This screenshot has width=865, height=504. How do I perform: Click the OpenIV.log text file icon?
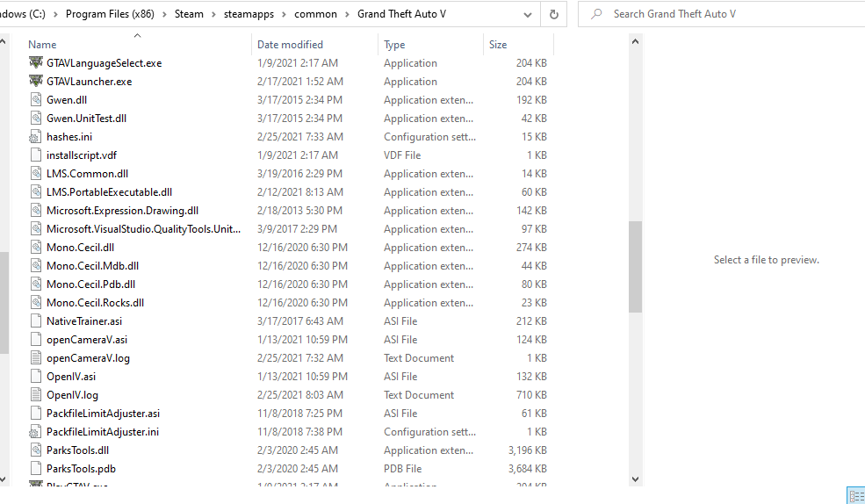[x=36, y=395]
